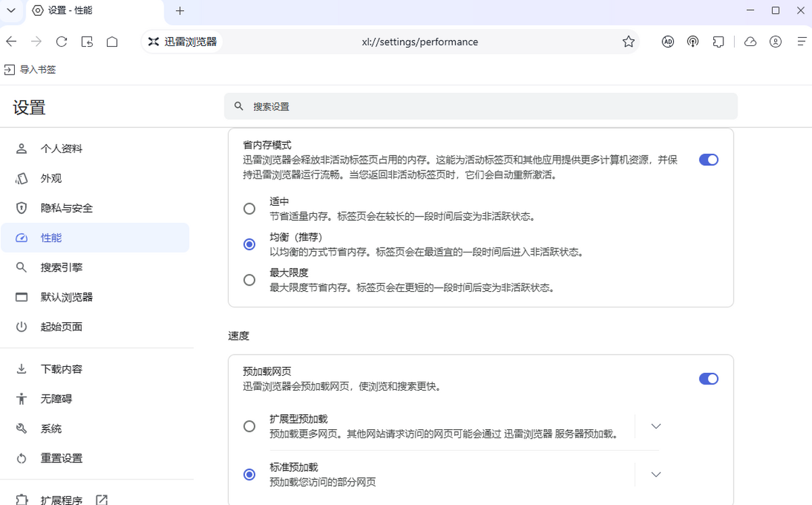Click the 迅雷浏览器 site info chip

tap(183, 42)
